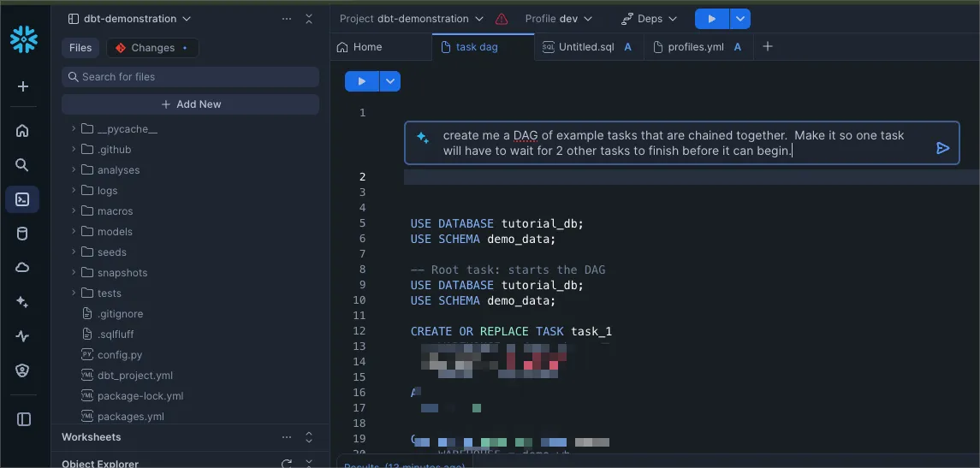Open Data database icon in left sidebar
Image resolution: width=980 pixels, height=468 pixels.
[22, 234]
